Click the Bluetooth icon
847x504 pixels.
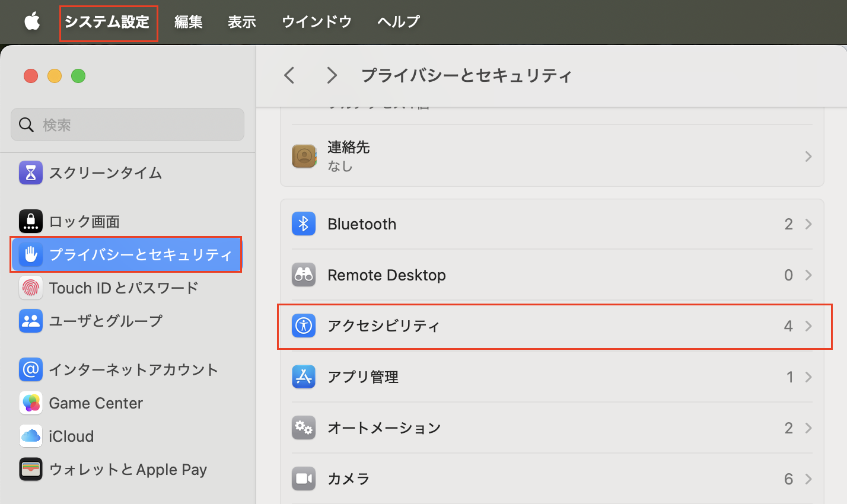(304, 224)
